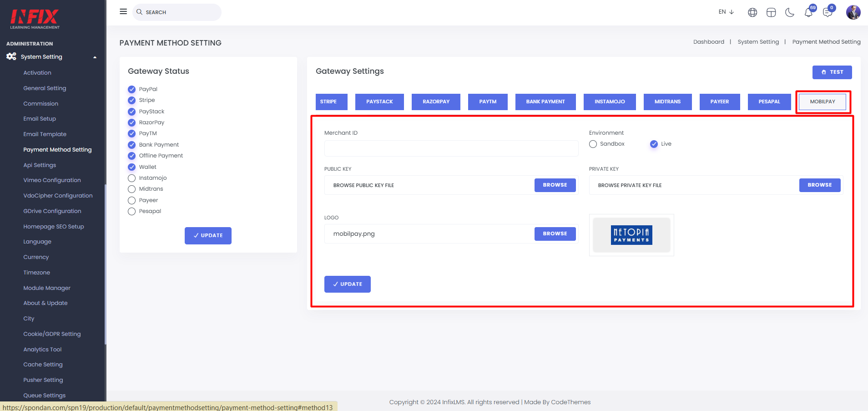868x411 pixels.
Task: Switch to the Bank Payment tab
Action: click(x=545, y=102)
